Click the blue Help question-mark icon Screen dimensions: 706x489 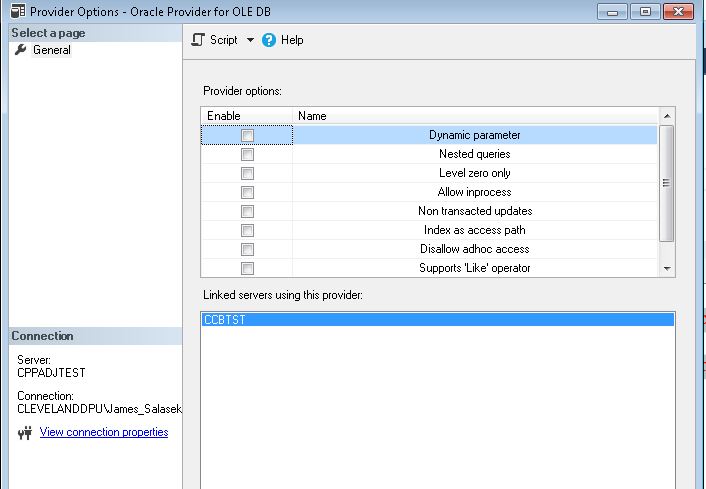(268, 40)
